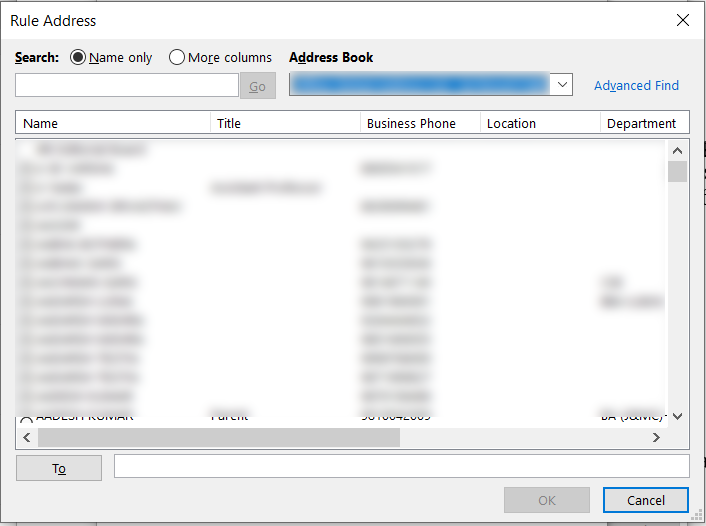This screenshot has width=706, height=526.
Task: Click the Department column header
Action: click(x=644, y=124)
